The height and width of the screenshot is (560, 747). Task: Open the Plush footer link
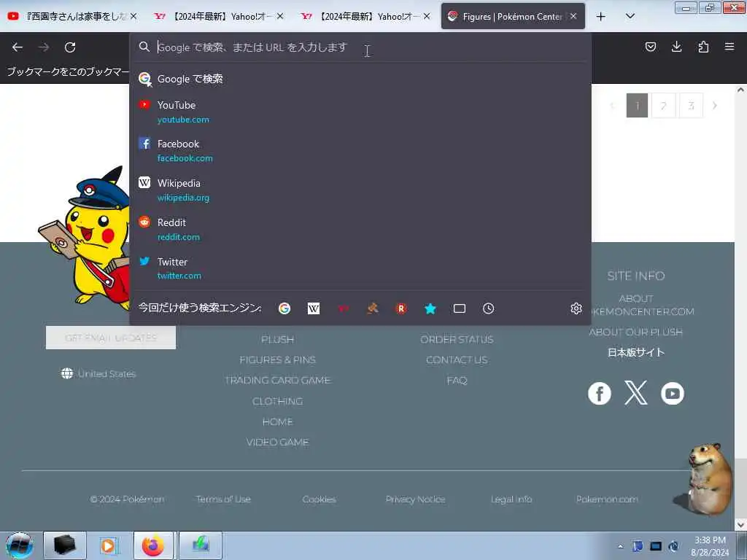pos(277,340)
